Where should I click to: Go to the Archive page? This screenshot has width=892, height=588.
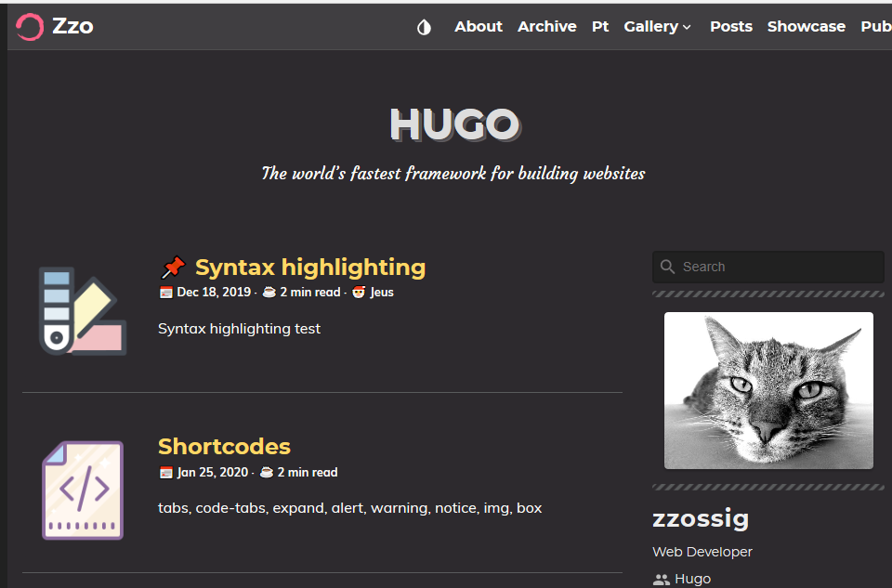click(546, 27)
